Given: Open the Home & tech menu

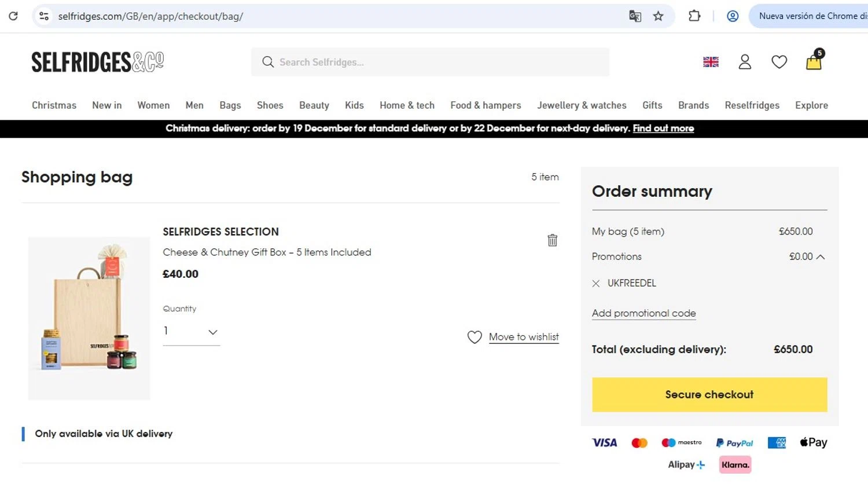Looking at the screenshot, I should 407,105.
